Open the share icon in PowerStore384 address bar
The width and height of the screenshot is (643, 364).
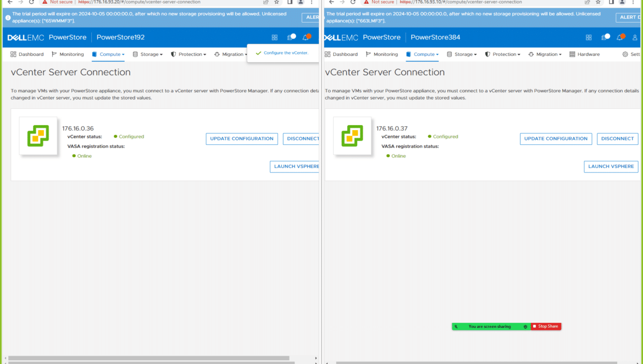(587, 2)
